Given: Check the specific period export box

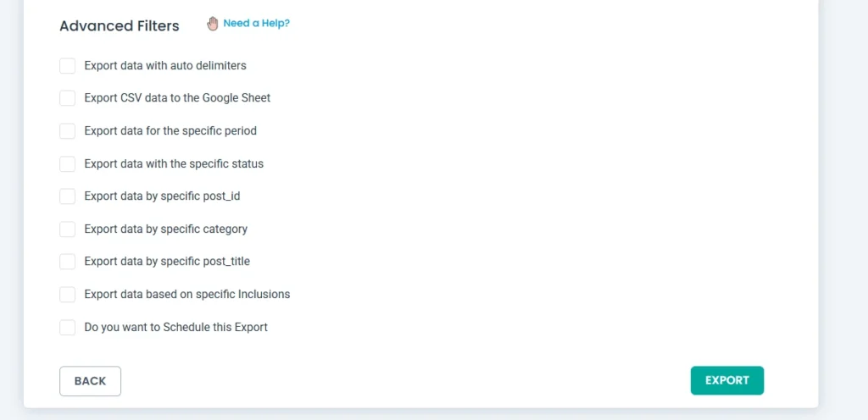Looking at the screenshot, I should 68,131.
